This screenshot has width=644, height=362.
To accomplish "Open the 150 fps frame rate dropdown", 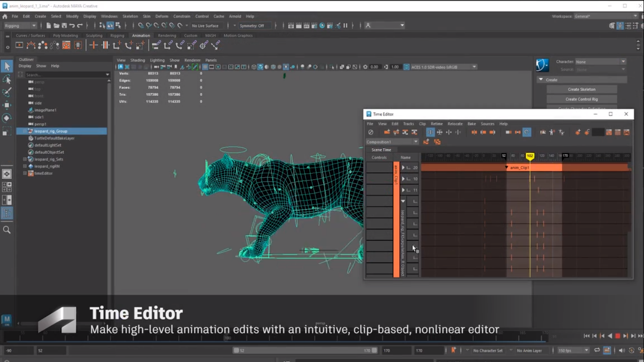I will [x=574, y=350].
